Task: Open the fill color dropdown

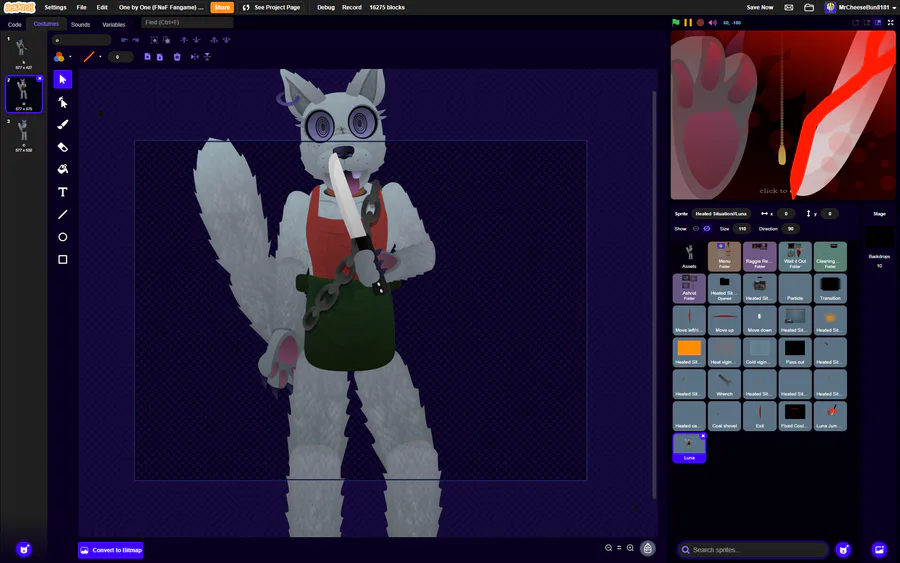Action: pyautogui.click(x=70, y=57)
